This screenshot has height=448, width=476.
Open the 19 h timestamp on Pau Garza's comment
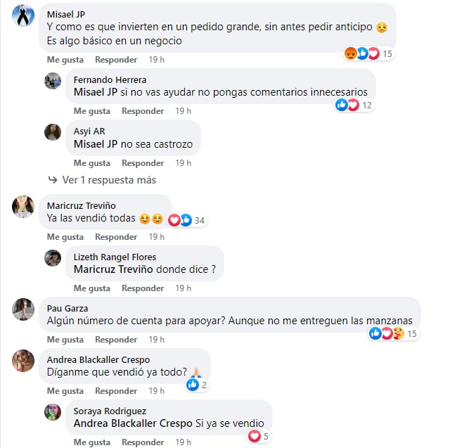click(x=157, y=340)
